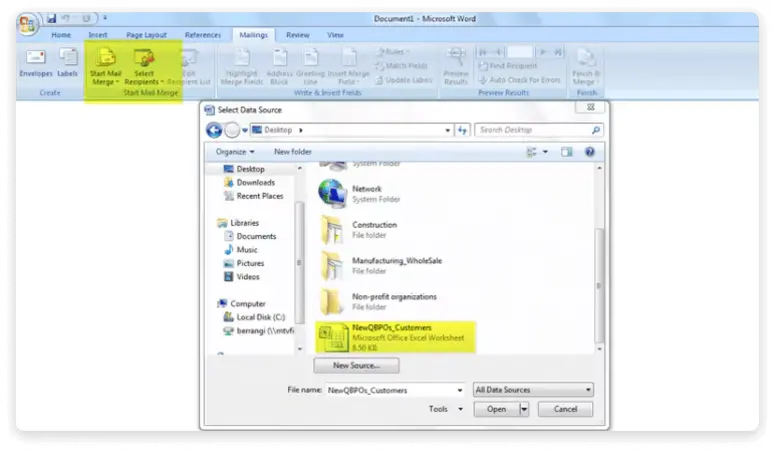The image size is (775, 451).
Task: Click the New Source... button
Action: (356, 366)
